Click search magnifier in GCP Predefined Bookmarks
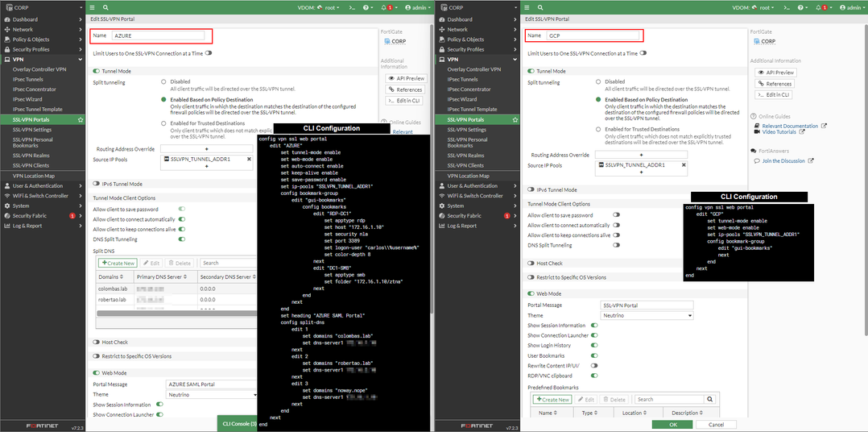Viewport: 868px width, 432px height. 709,399
